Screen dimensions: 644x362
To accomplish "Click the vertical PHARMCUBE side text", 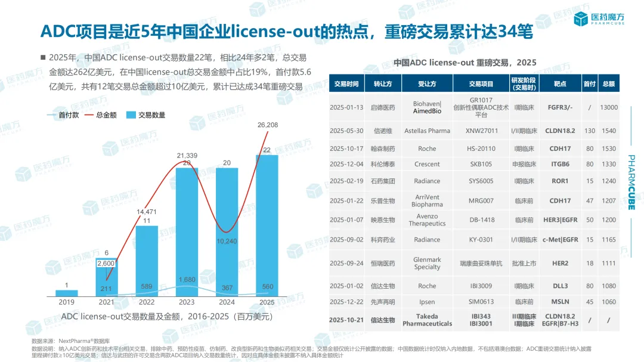I will (x=631, y=182).
